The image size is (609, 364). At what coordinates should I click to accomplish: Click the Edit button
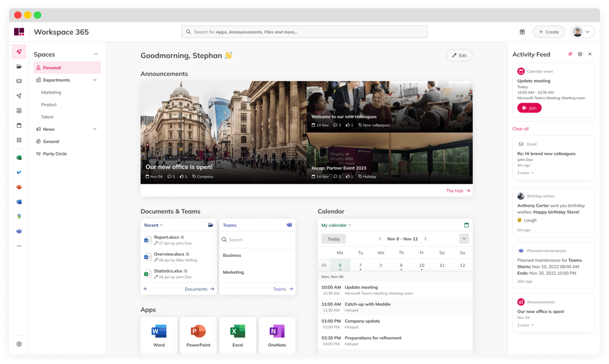(459, 55)
